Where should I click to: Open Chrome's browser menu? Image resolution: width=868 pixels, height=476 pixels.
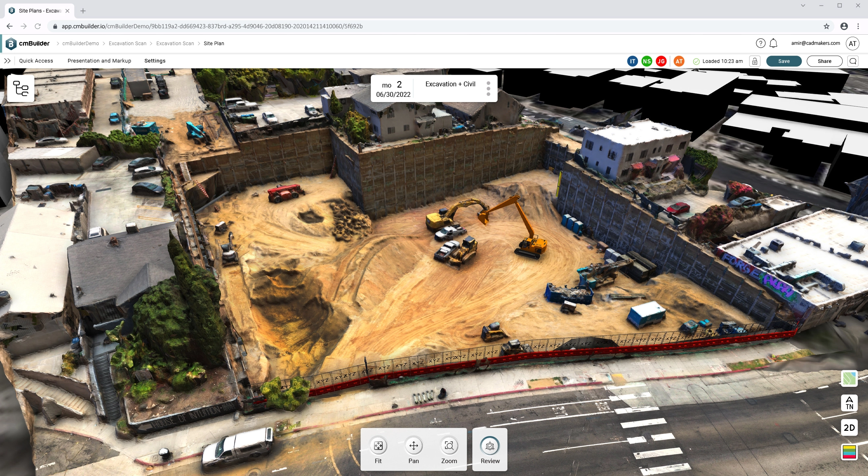click(x=858, y=26)
